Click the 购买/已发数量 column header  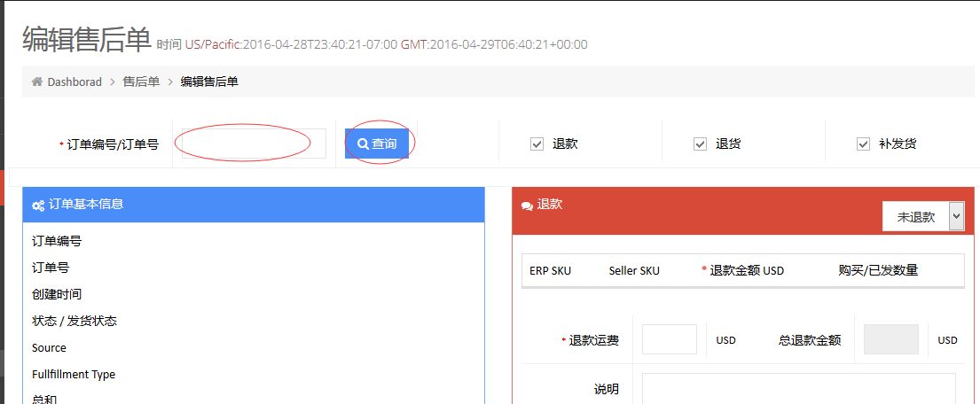[878, 271]
